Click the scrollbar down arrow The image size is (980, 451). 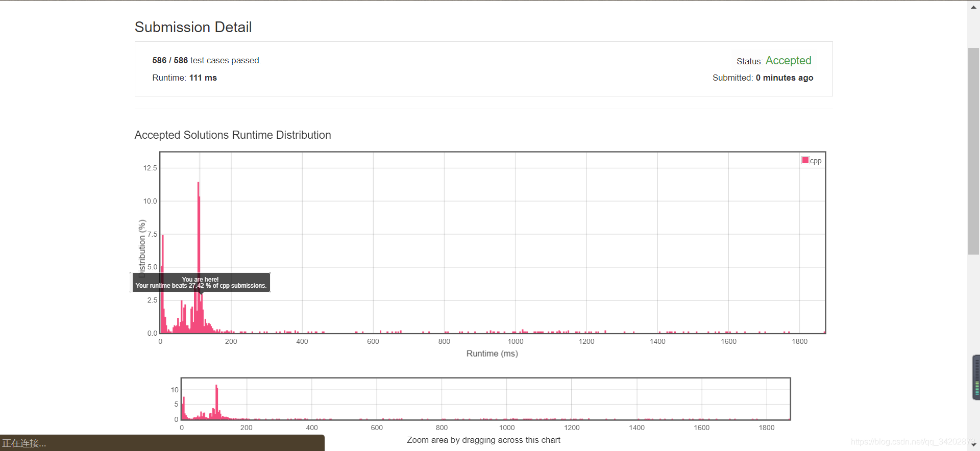pyautogui.click(x=973, y=445)
